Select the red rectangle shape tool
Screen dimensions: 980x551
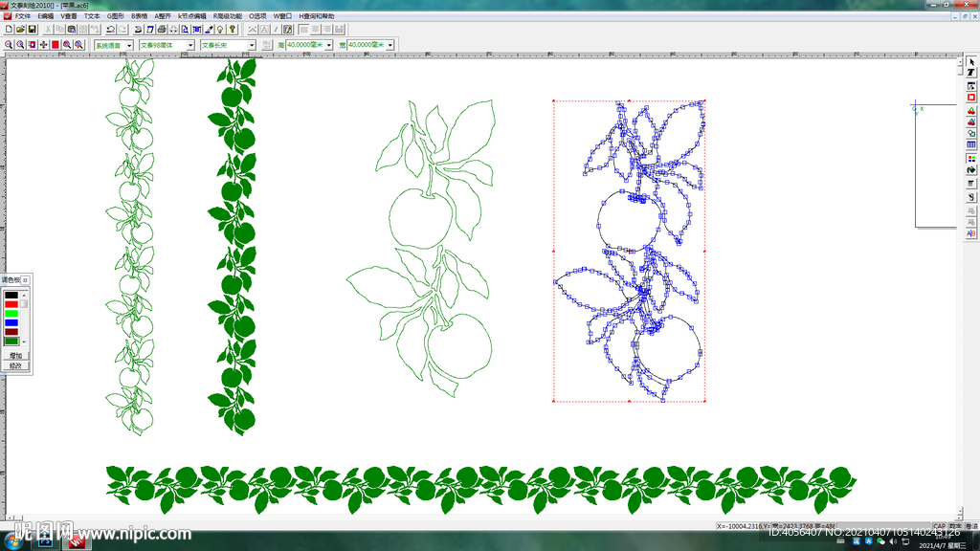tap(971, 98)
